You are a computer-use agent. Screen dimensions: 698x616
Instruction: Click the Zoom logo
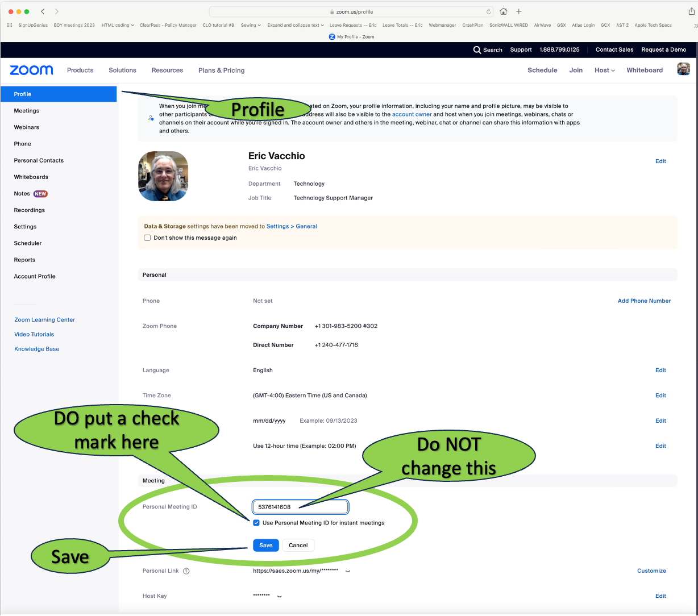(x=31, y=70)
